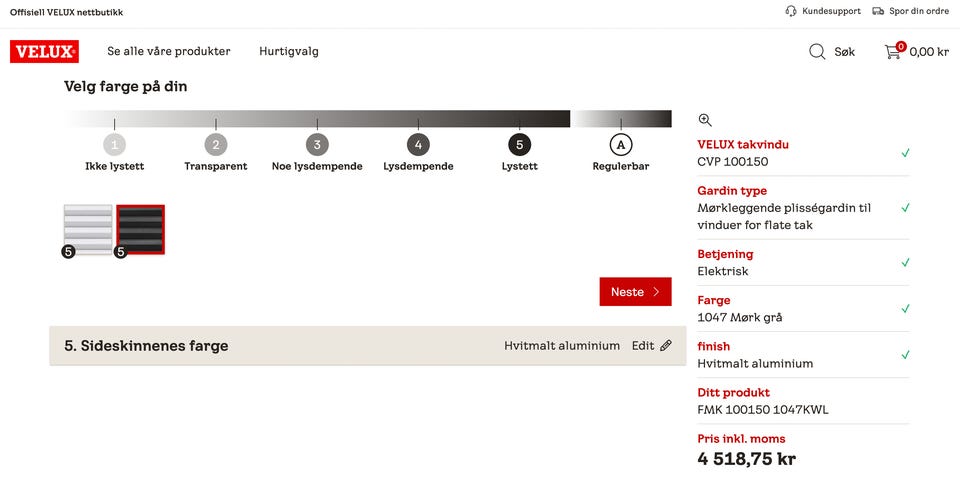
Task: Open the shopping cart icon
Action: (892, 52)
